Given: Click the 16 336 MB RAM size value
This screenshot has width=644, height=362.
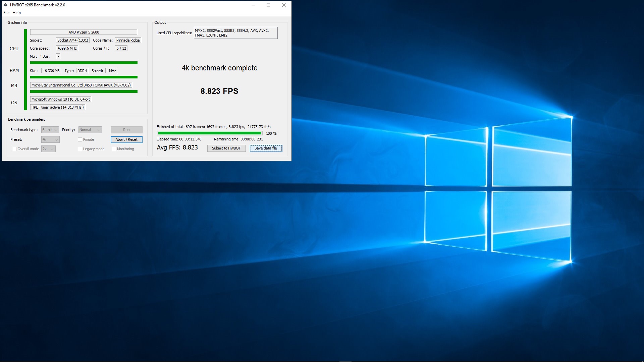Looking at the screenshot, I should coord(51,71).
